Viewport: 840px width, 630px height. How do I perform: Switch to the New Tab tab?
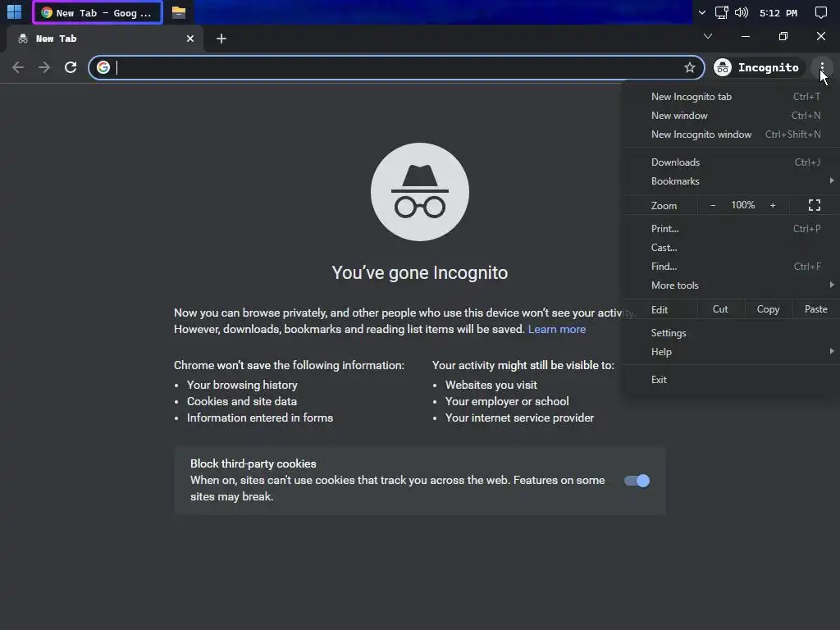[x=104, y=39]
